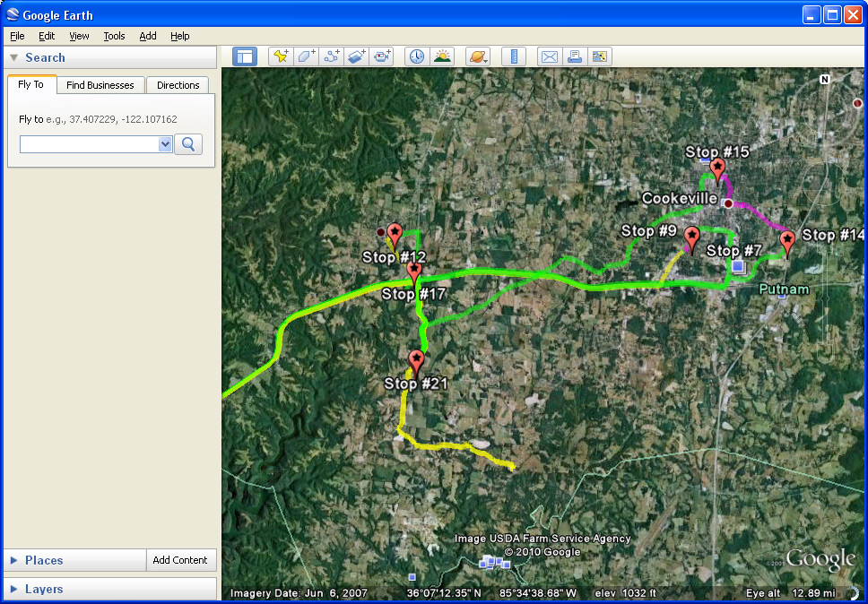Add a path using toolbar icon
Image resolution: width=868 pixels, height=604 pixels.
(x=331, y=56)
